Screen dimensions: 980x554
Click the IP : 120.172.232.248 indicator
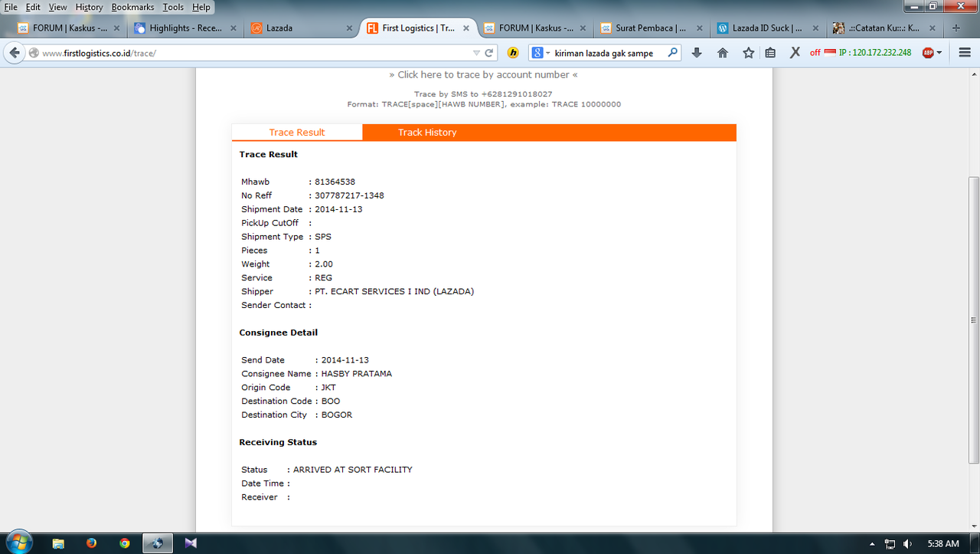point(875,53)
